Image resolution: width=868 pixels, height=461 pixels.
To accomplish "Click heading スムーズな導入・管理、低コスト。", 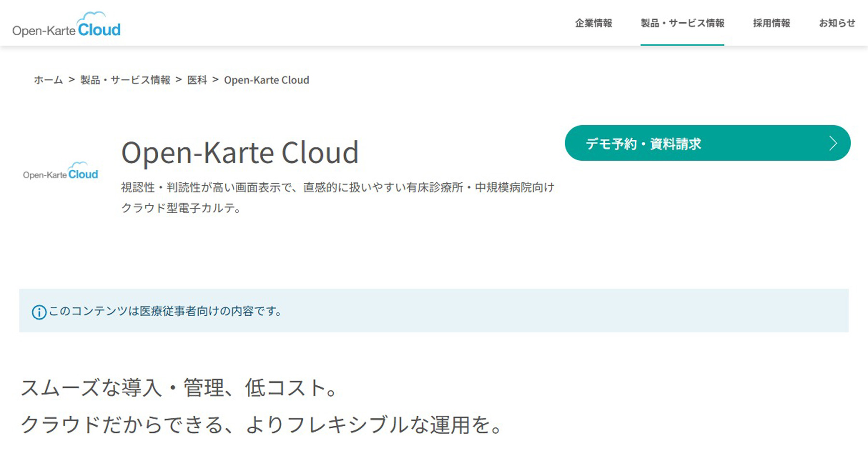I will (x=179, y=388).
